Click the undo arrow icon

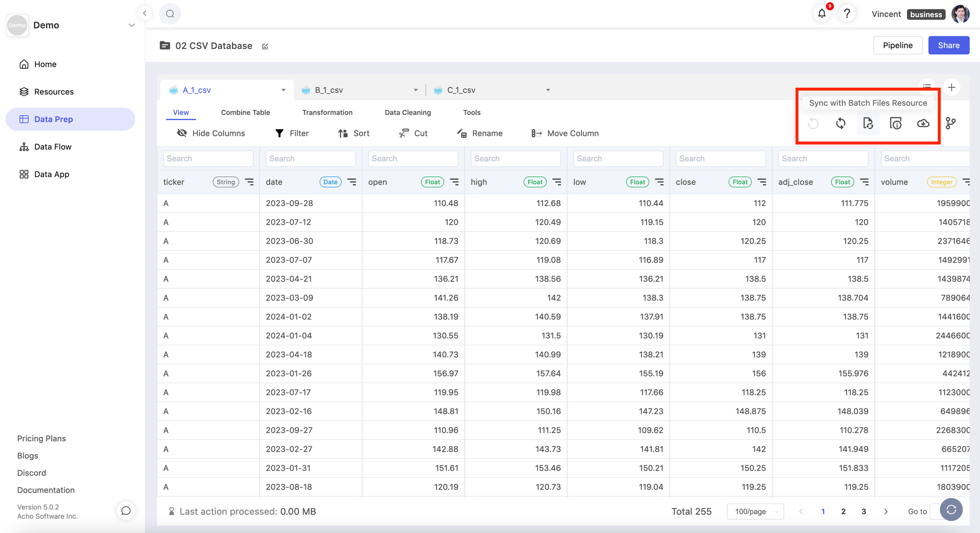point(813,124)
